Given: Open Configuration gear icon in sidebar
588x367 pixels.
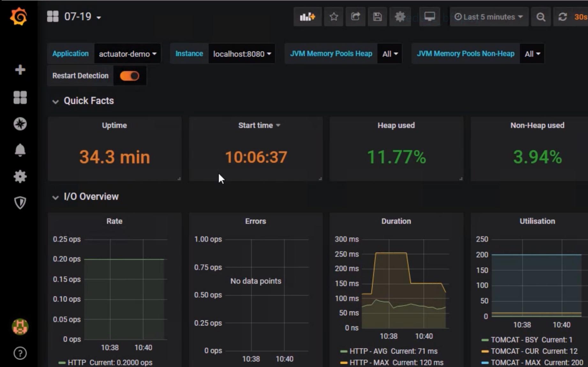Looking at the screenshot, I should coord(20,176).
